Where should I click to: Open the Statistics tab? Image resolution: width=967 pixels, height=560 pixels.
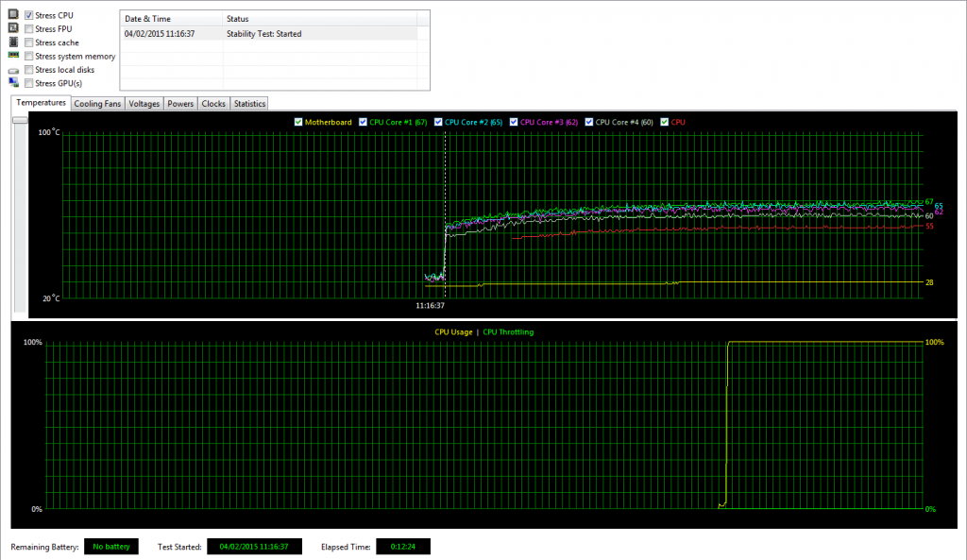tap(249, 104)
